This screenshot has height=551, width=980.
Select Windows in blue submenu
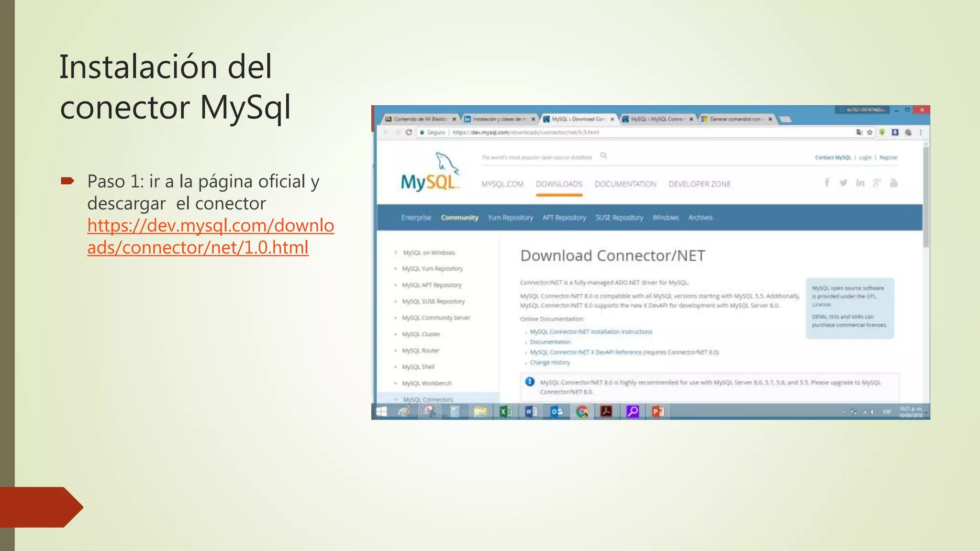666,218
